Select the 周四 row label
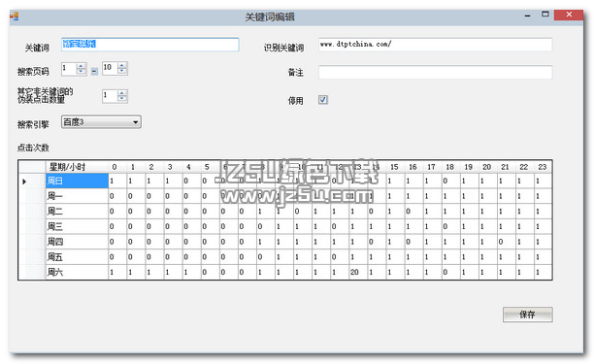Viewport: 594px width, 364px height. click(x=77, y=242)
